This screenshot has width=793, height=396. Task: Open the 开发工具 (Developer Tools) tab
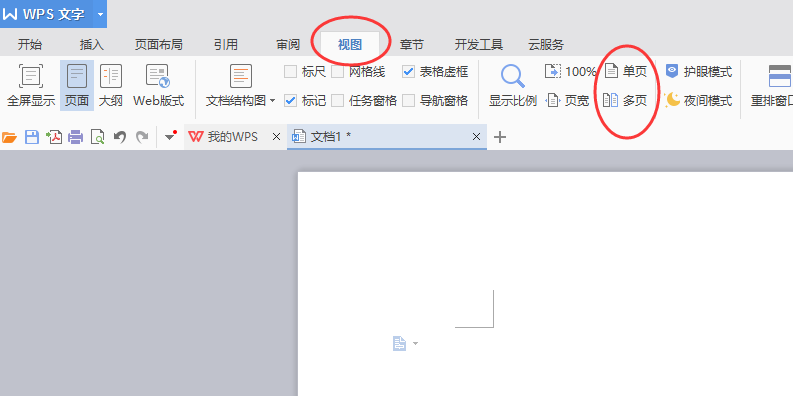pyautogui.click(x=478, y=45)
